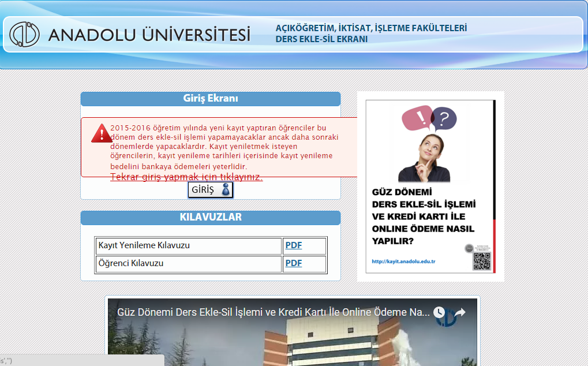Click the GİRİŞ login button
This screenshot has width=588, height=366.
tap(211, 190)
